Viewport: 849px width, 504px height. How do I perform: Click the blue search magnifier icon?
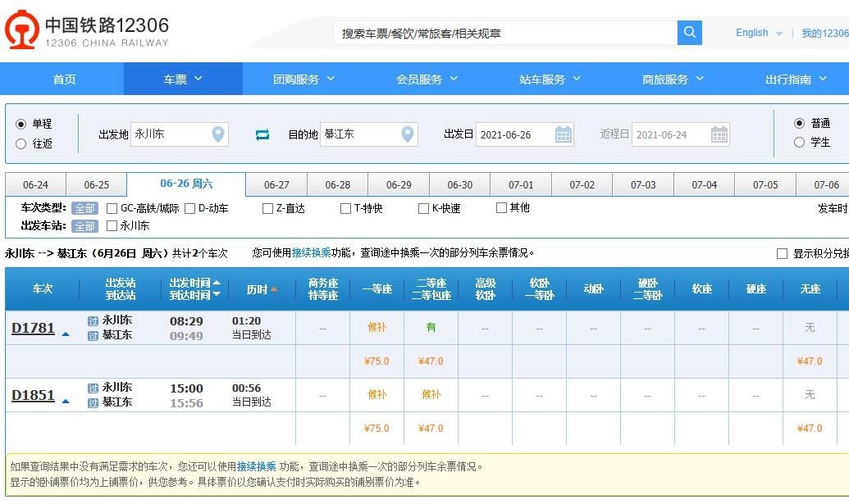coord(689,32)
